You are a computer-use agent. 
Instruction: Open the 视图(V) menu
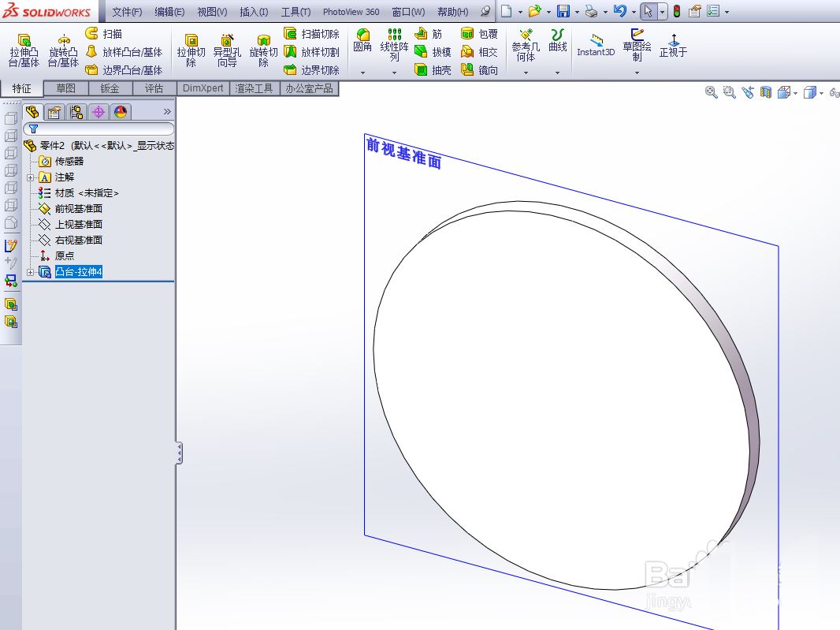[212, 12]
